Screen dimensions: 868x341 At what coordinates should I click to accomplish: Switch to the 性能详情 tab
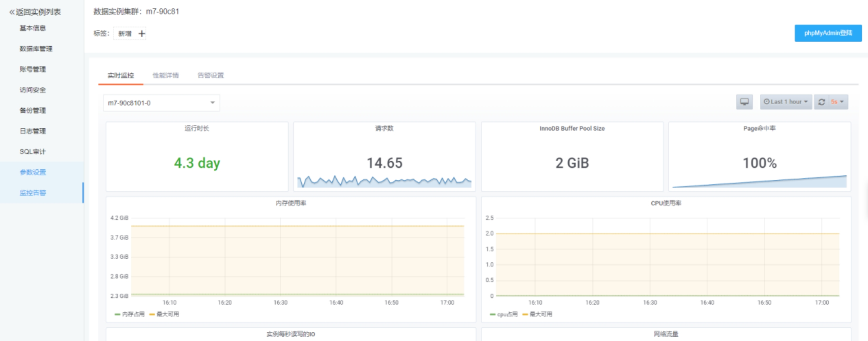pos(165,75)
